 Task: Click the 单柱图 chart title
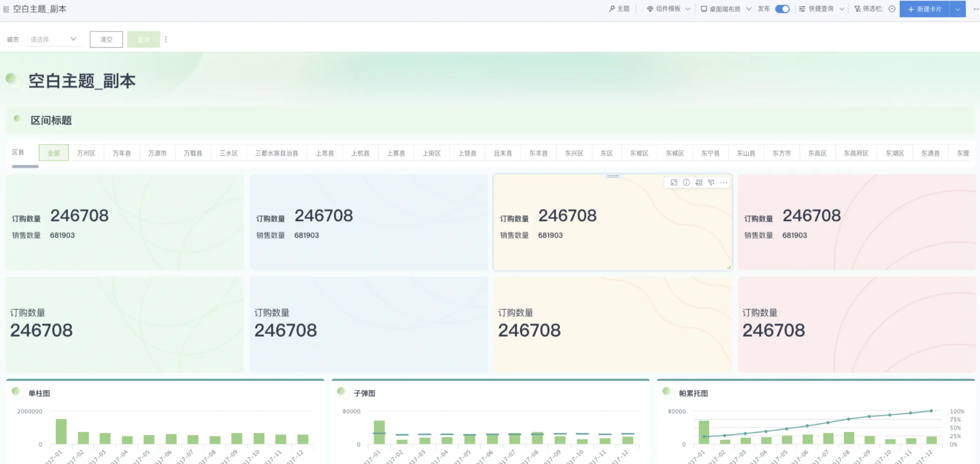pyautogui.click(x=39, y=393)
